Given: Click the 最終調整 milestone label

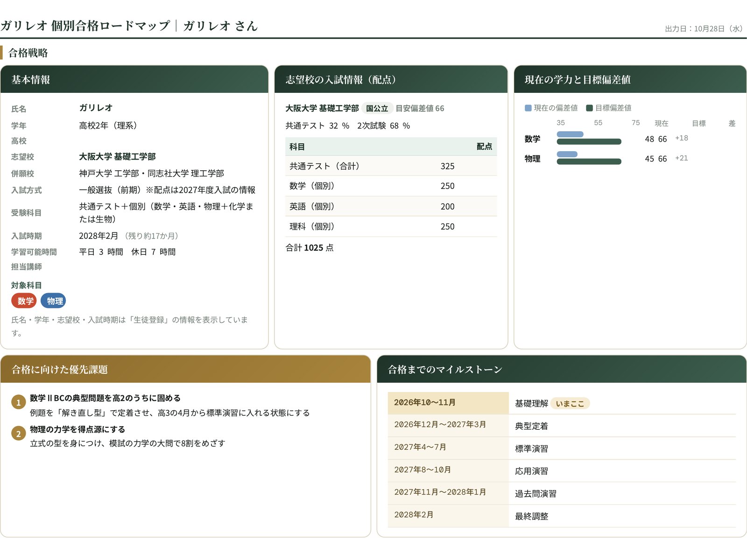Looking at the screenshot, I should coord(531,516).
